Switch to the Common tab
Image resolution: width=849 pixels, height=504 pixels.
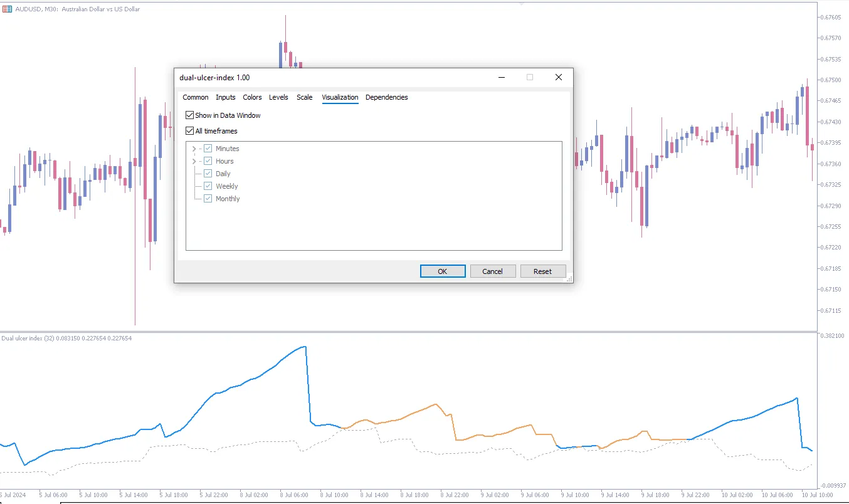tap(196, 97)
